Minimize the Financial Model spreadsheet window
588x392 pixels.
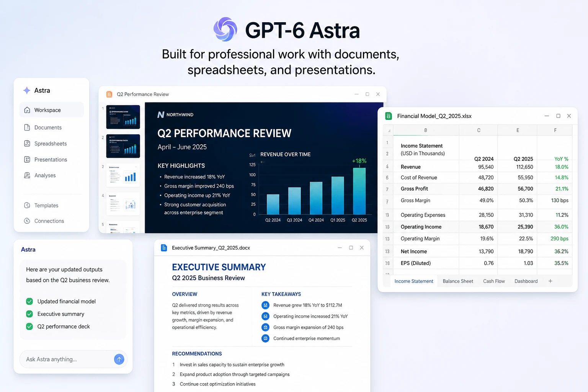[x=547, y=116]
